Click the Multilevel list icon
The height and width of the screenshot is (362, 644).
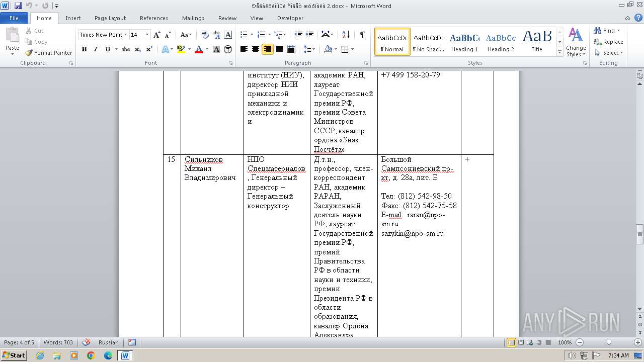click(278, 35)
